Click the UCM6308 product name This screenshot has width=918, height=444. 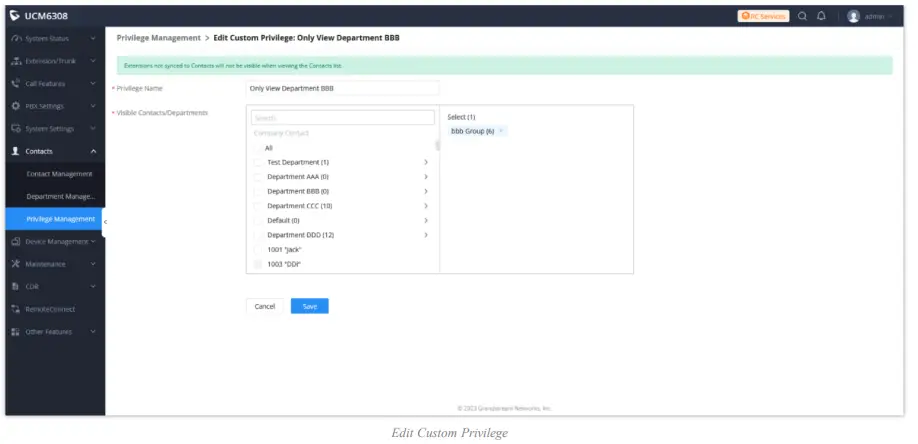point(46,16)
